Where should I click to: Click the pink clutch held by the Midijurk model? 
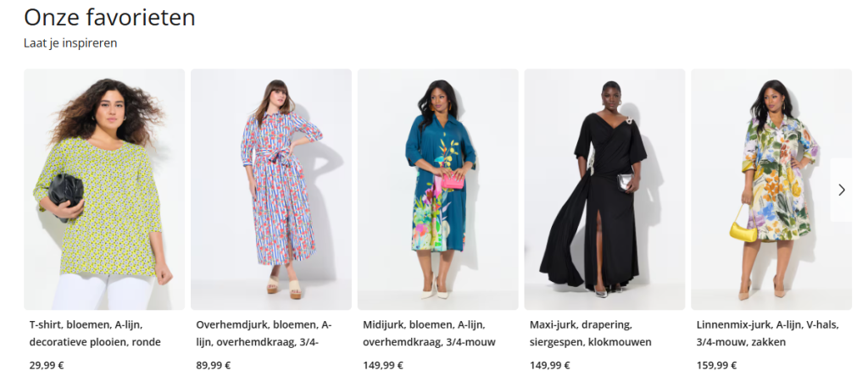tap(453, 181)
